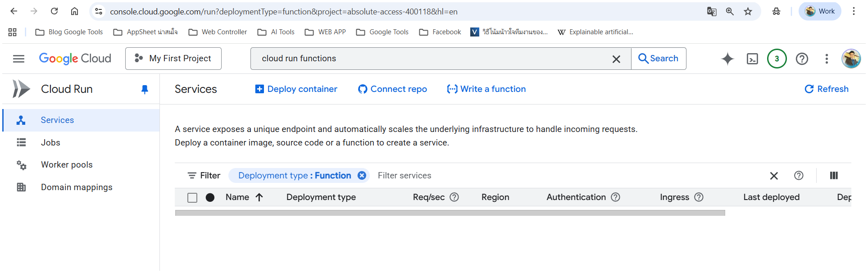Open the apps grid in bookmarks bar

(13, 32)
